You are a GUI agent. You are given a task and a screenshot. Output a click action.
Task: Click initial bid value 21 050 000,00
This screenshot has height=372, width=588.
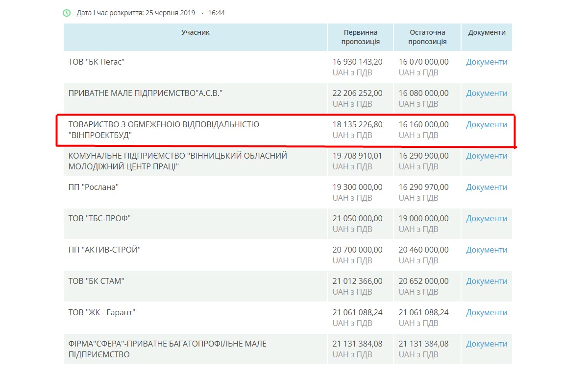(358, 219)
